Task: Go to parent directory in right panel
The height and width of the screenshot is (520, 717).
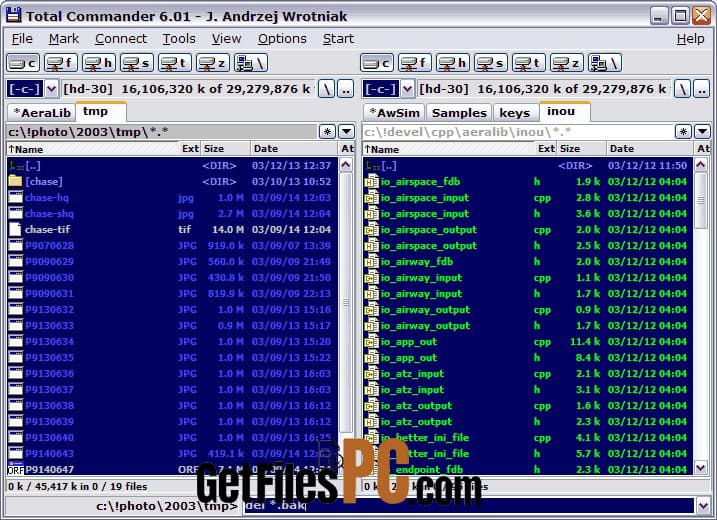Action: [x=701, y=89]
